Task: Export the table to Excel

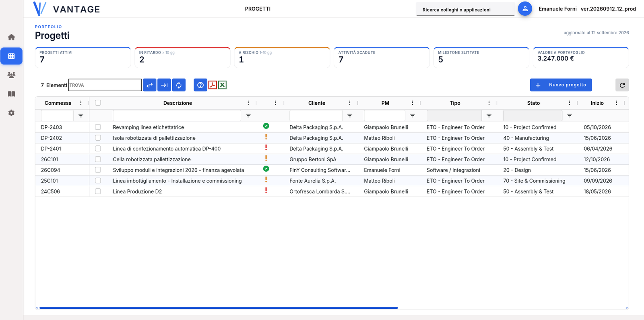Action: (x=222, y=85)
